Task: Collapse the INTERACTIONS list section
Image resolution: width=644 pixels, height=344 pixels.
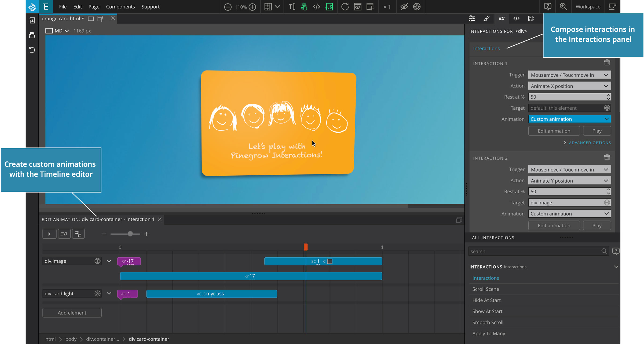Action: (616, 267)
